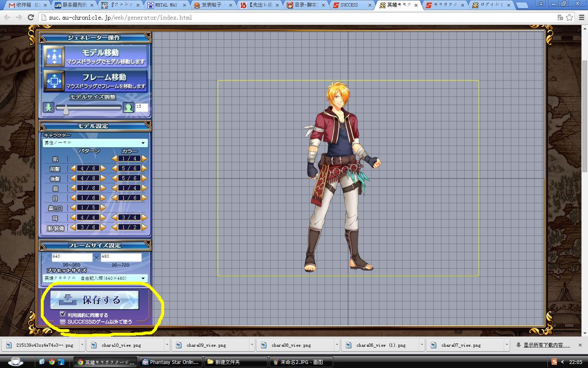Open downloaded file chara07_view.png
This screenshot has width=588, height=368.
click(465, 345)
